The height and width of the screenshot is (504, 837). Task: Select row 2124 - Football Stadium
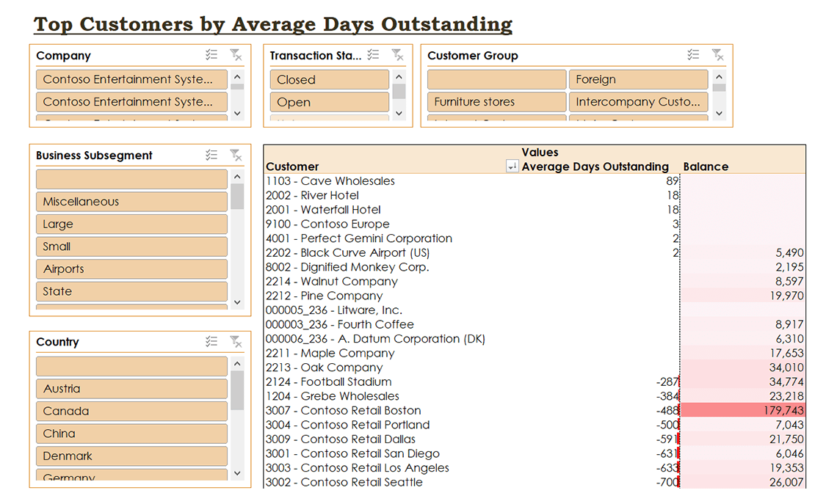click(x=535, y=382)
